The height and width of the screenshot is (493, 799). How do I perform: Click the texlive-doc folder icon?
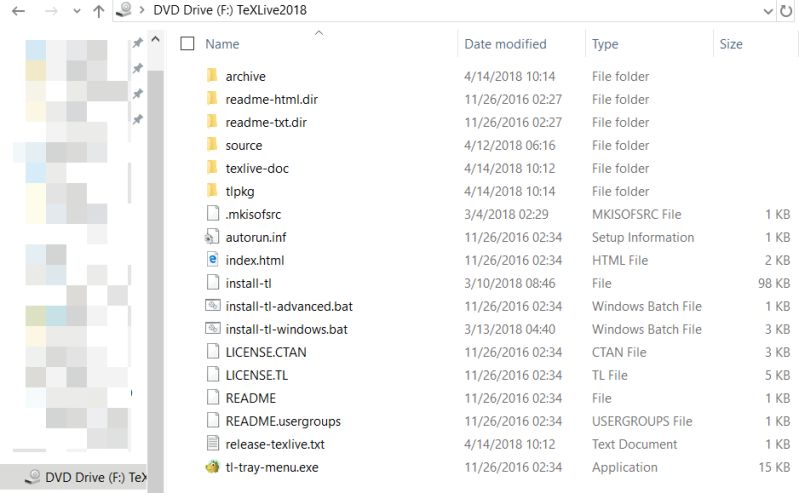click(x=212, y=167)
